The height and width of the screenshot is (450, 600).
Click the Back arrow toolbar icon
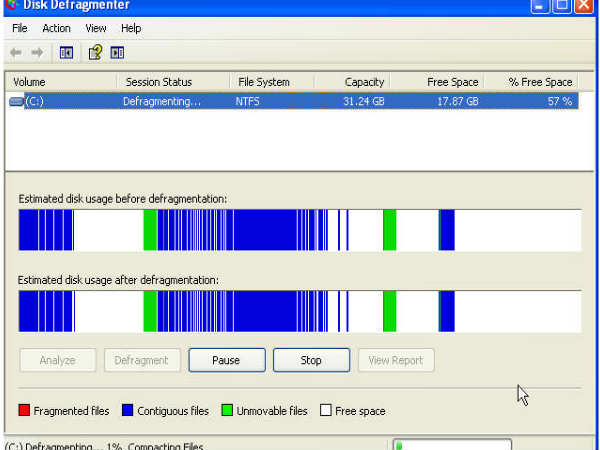(16, 52)
